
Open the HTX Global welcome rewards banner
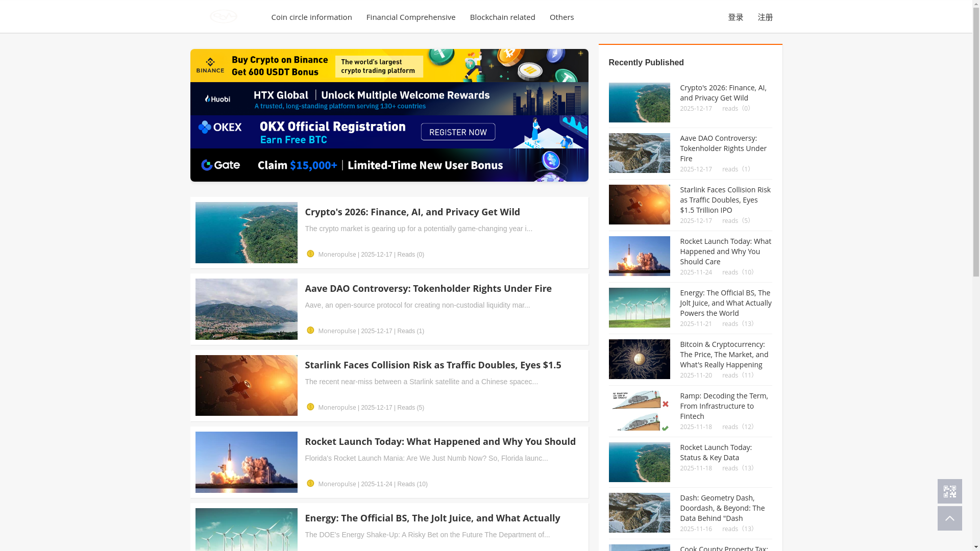coord(389,98)
